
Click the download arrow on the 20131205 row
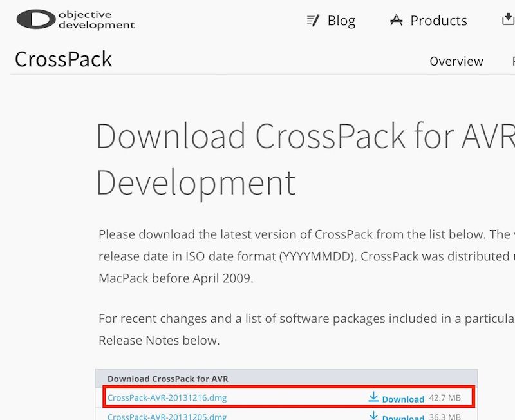[x=373, y=417]
